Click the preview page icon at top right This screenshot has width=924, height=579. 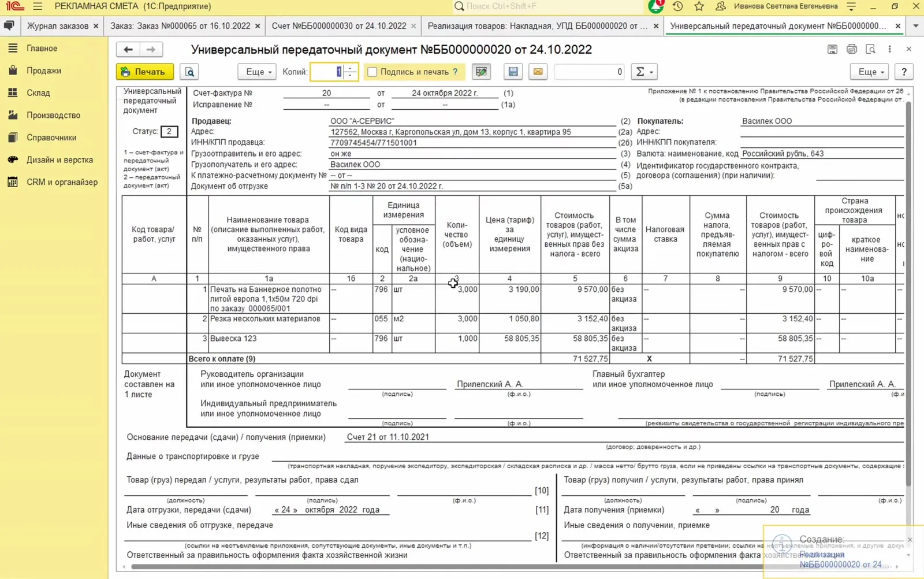click(x=870, y=49)
